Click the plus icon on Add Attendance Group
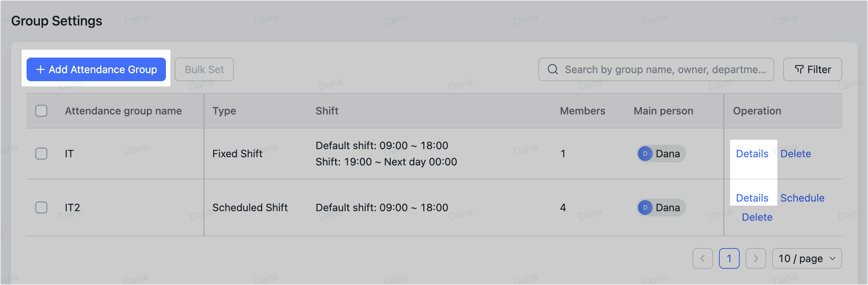The image size is (868, 285). click(41, 69)
